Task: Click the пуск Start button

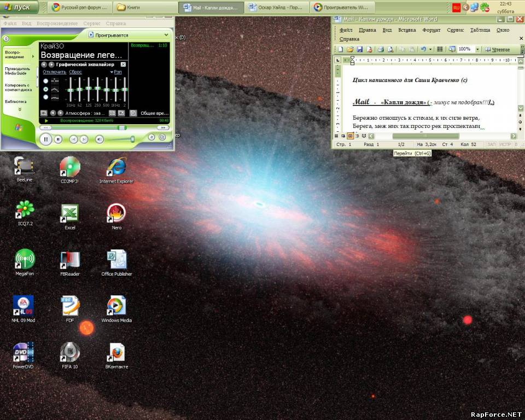Action: [x=19, y=7]
